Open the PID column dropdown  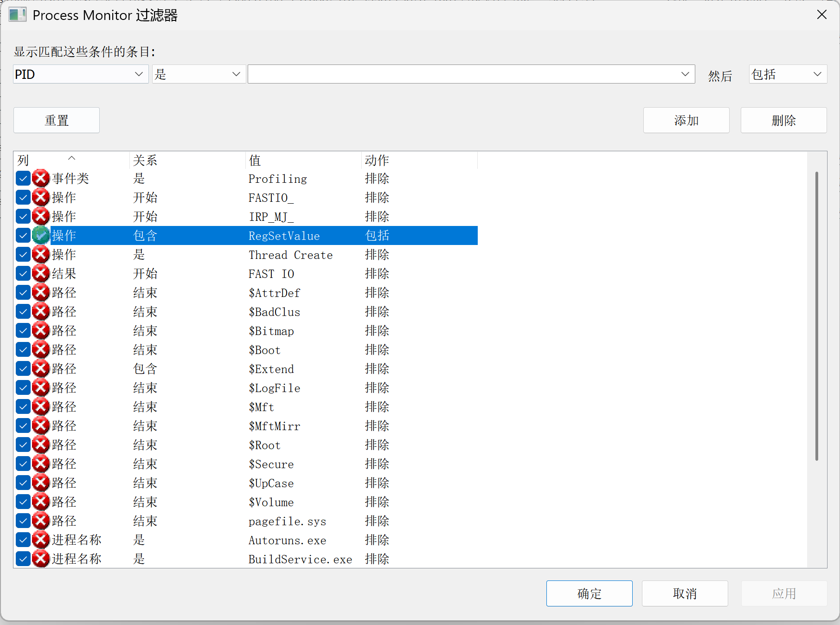(x=81, y=74)
